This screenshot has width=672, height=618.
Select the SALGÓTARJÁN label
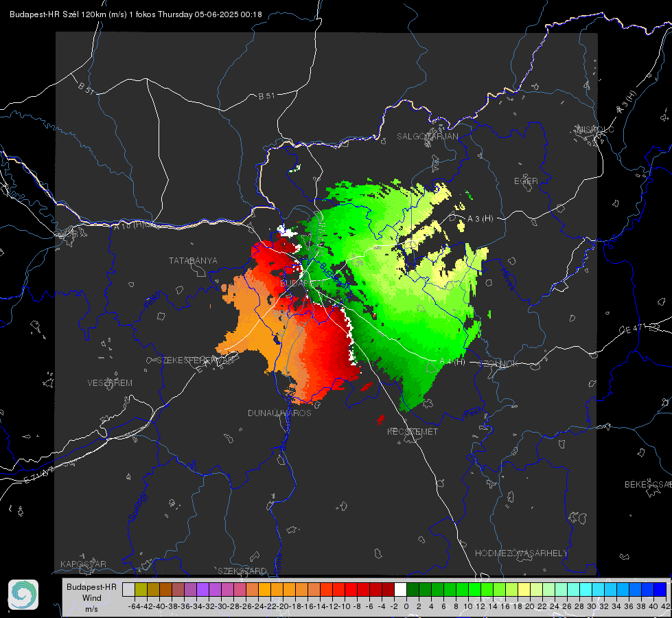pyautogui.click(x=427, y=137)
